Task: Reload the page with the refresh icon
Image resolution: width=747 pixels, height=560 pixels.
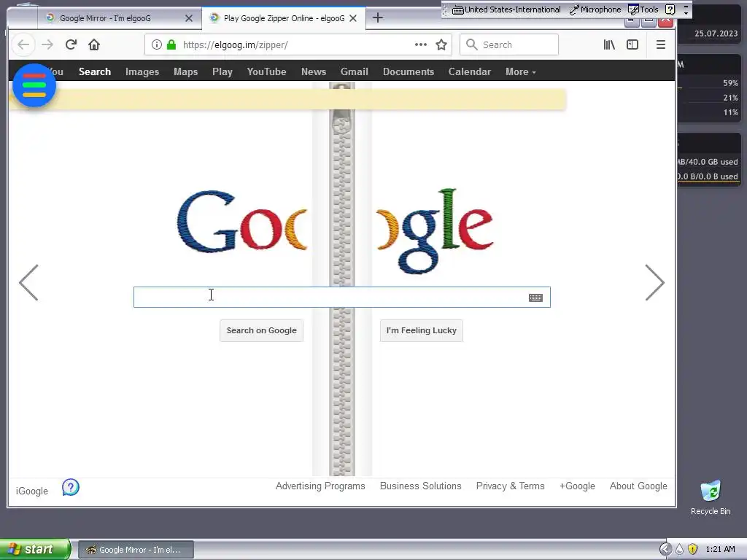Action: (x=71, y=44)
